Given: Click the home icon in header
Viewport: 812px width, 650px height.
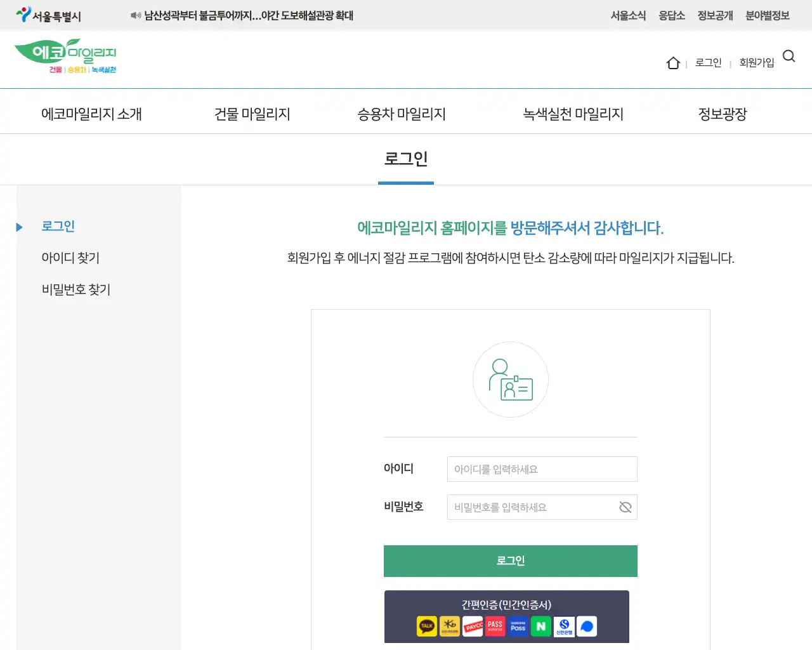Looking at the screenshot, I should 673,63.
